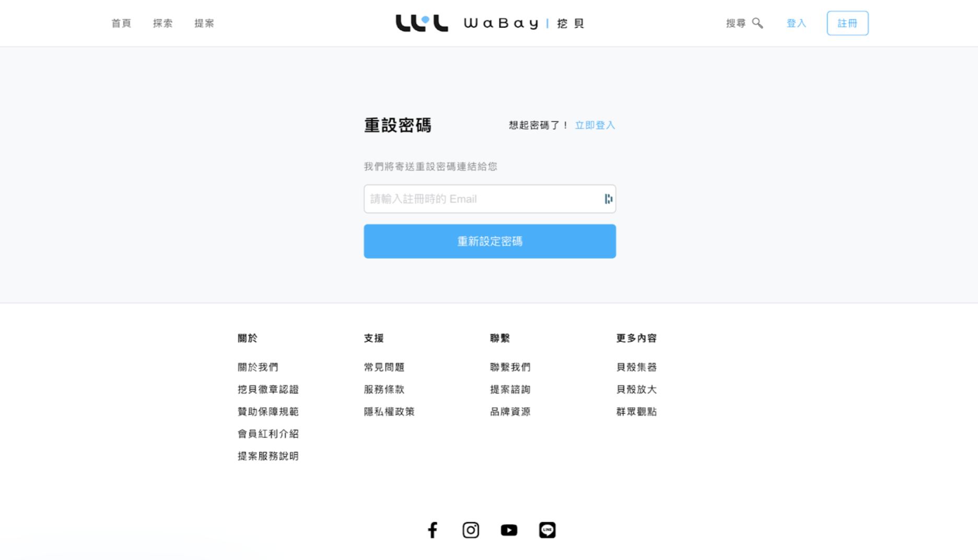This screenshot has width=978, height=560.
Task: Open the Instagram social icon
Action: [471, 530]
